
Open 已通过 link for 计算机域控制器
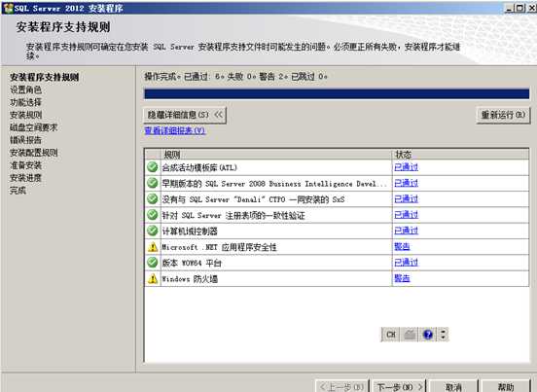point(407,231)
